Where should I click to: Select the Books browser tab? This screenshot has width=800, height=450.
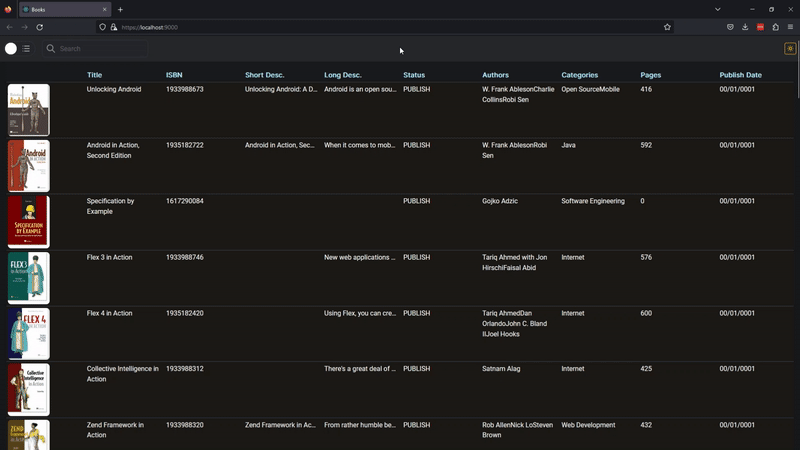65,9
